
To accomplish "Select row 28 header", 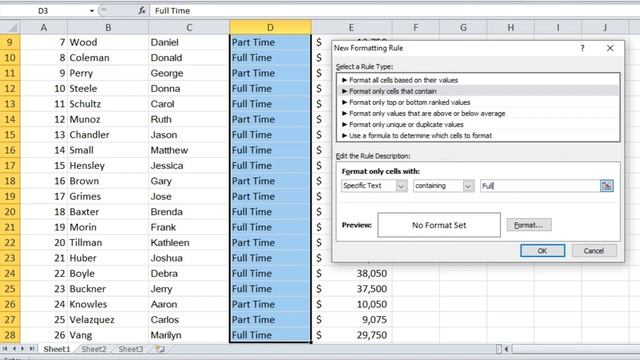I will (10, 335).
